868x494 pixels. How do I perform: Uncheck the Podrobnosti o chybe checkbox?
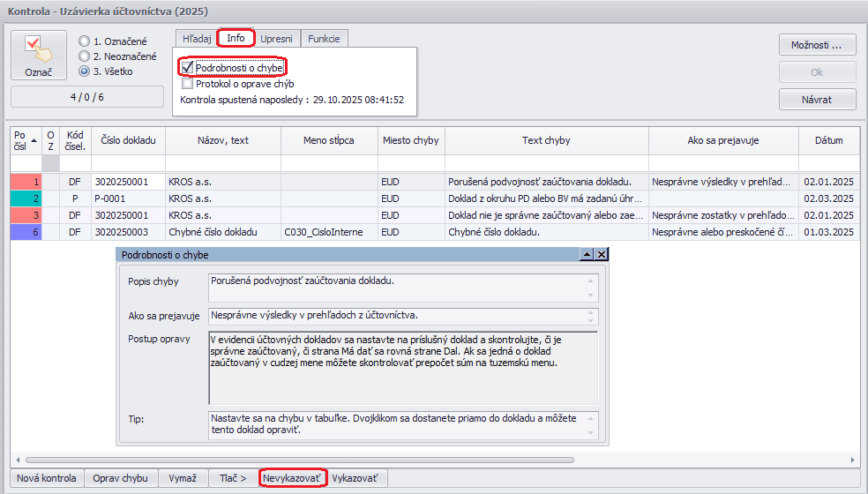pos(187,68)
